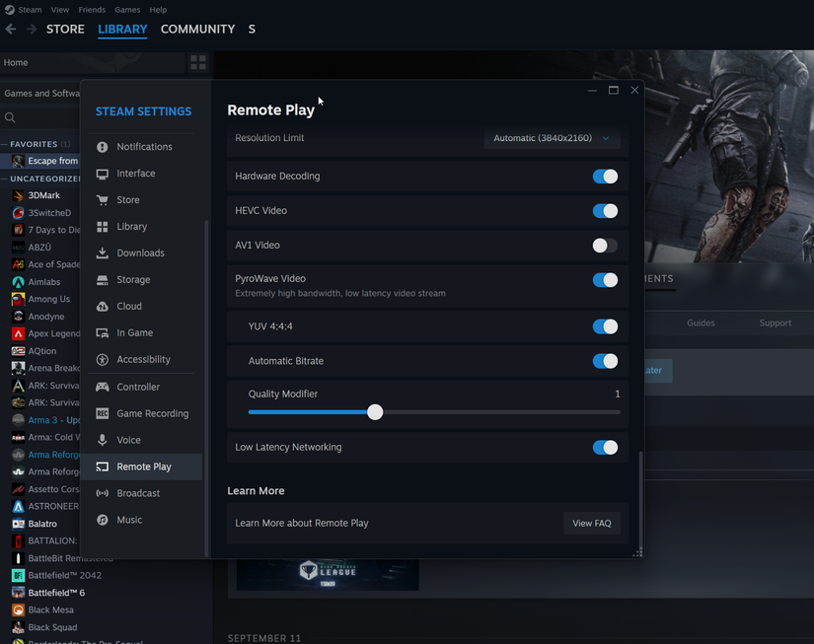Go forward with the right arrow
Viewport: 814px width, 644px height.
(32, 29)
